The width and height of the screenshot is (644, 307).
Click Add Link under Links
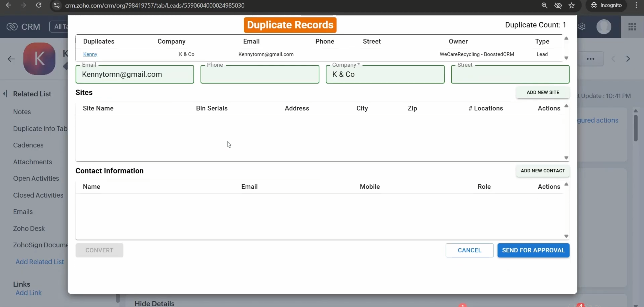click(x=28, y=293)
